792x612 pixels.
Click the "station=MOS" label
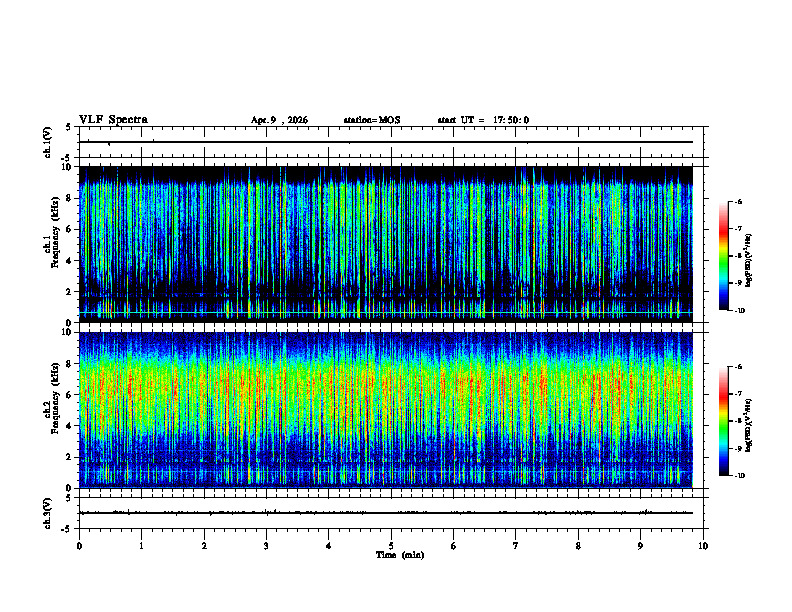[x=372, y=120]
